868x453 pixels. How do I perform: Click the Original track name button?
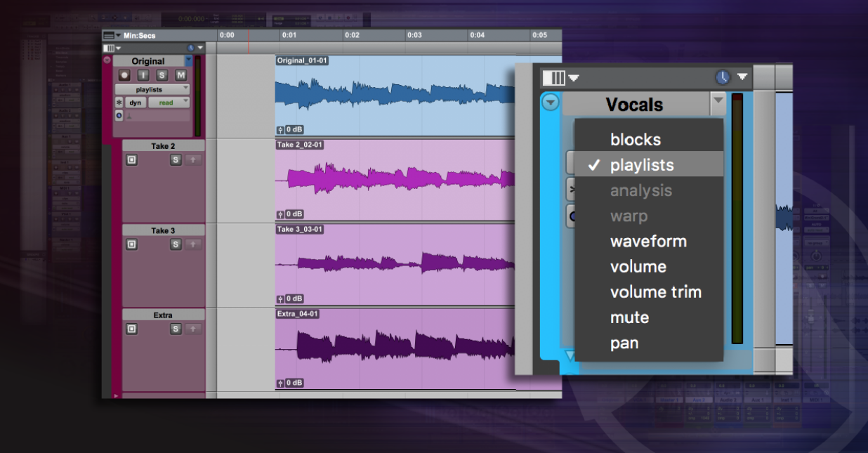click(x=148, y=61)
